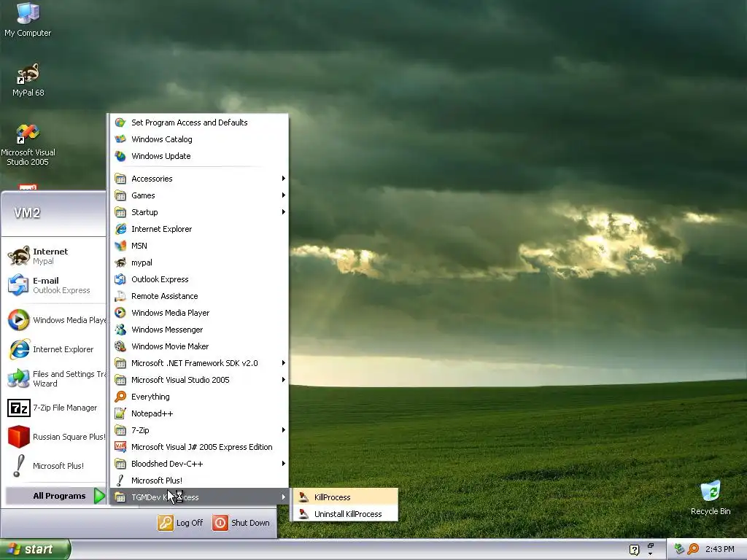Viewport: 747px width, 560px height.
Task: Launch the KillProcess program from the submenu
Action: 345,497
